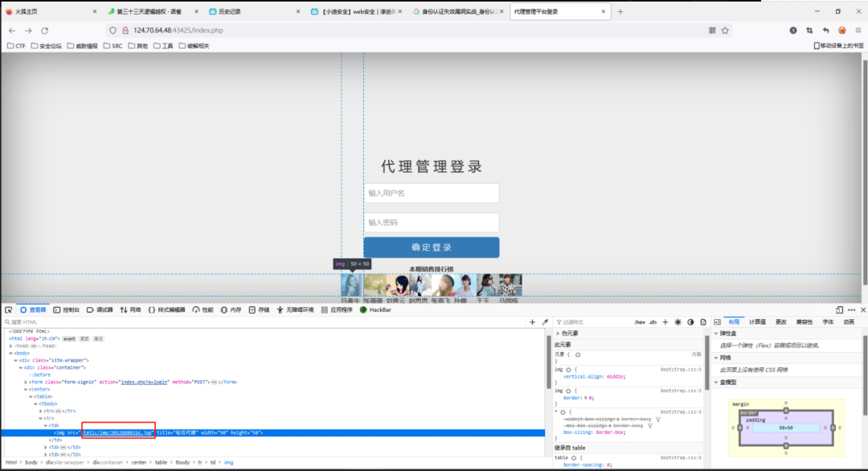Collapse the 网格 grid section
868x471 pixels.
coord(716,358)
